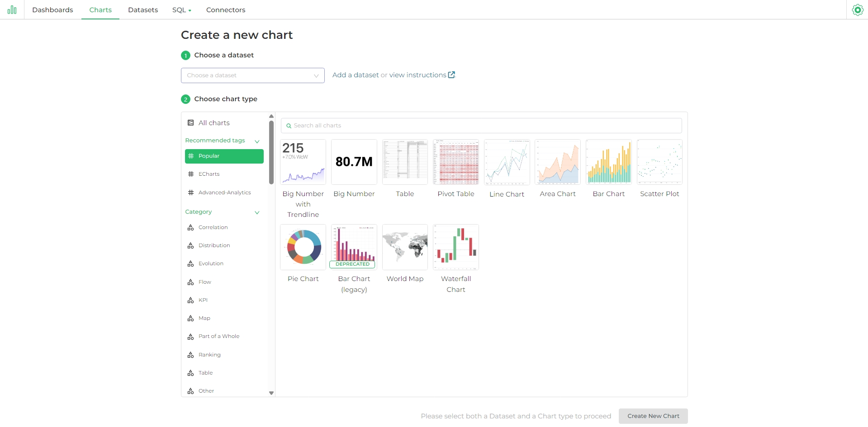The height and width of the screenshot is (427, 868).
Task: Click the All charts list icon
Action: point(191,123)
